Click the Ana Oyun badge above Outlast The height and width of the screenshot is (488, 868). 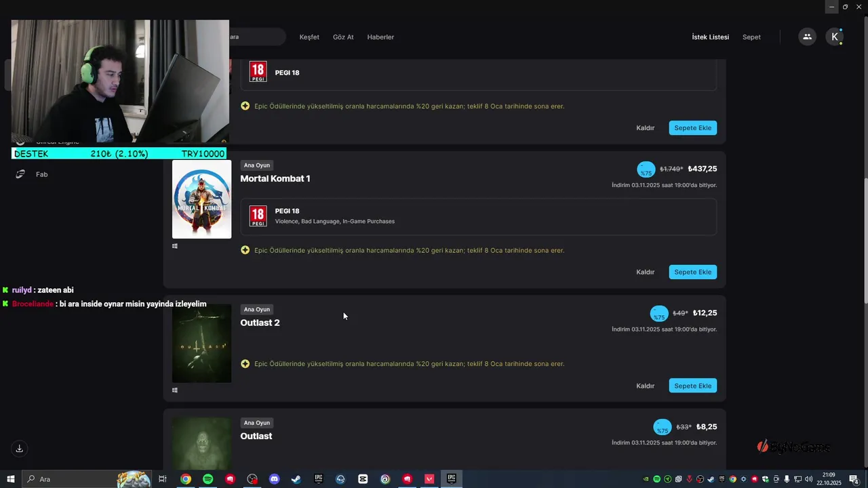coord(257,423)
